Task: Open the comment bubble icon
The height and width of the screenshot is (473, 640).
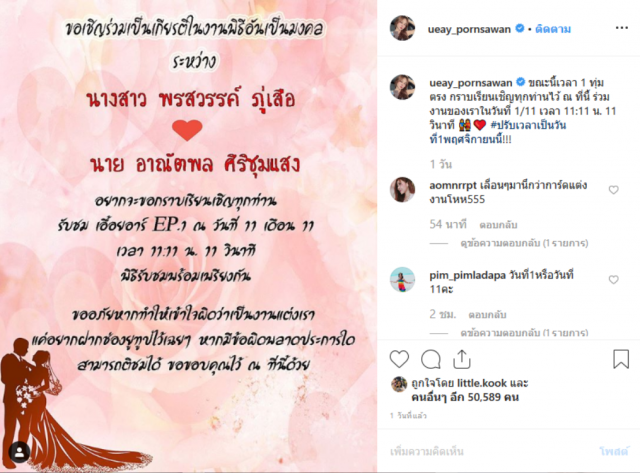Action: point(431,359)
